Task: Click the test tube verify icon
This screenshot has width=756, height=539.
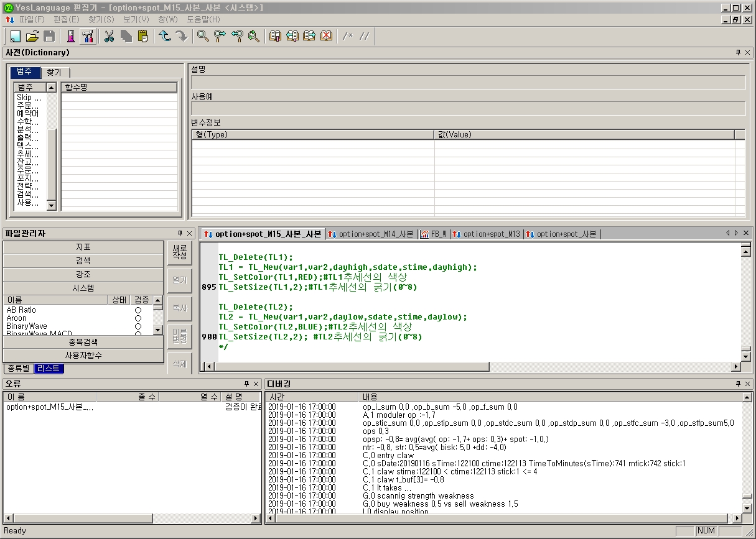Action: pos(70,36)
